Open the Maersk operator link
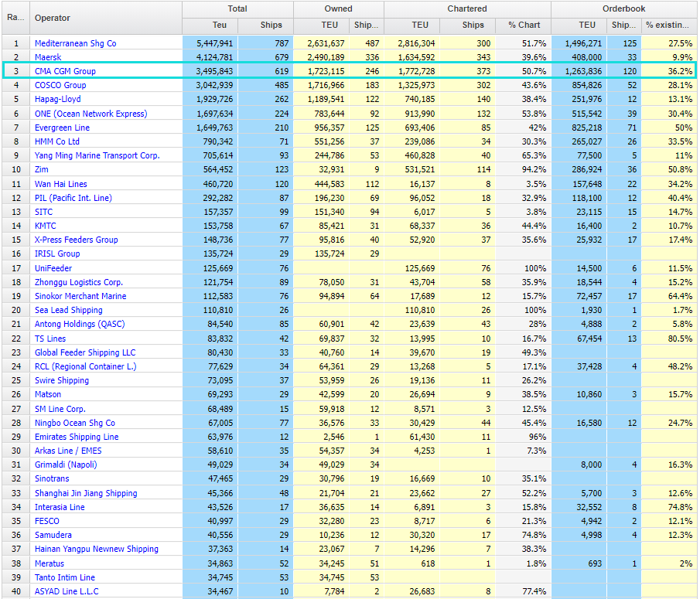This screenshot has width=700, height=599. click(48, 57)
